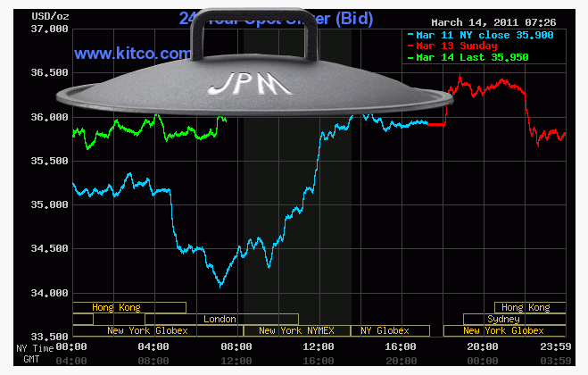
Task: Click the GMT axis label
Action: (31, 360)
